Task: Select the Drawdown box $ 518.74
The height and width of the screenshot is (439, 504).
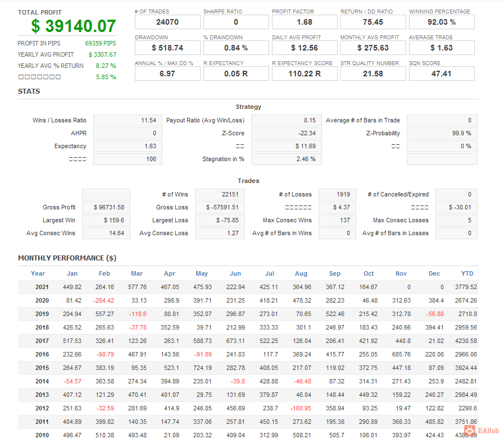Action: (167, 48)
